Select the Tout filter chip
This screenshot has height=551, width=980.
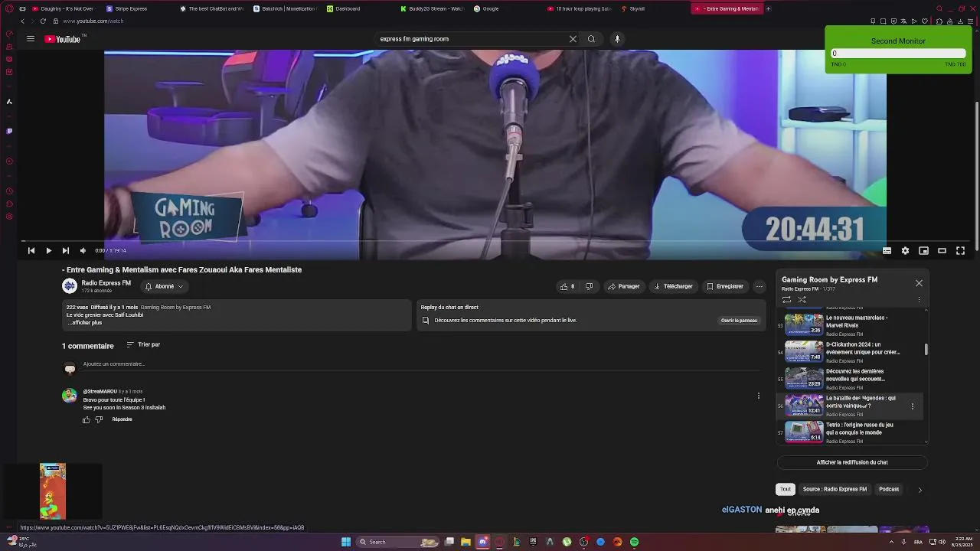(786, 489)
